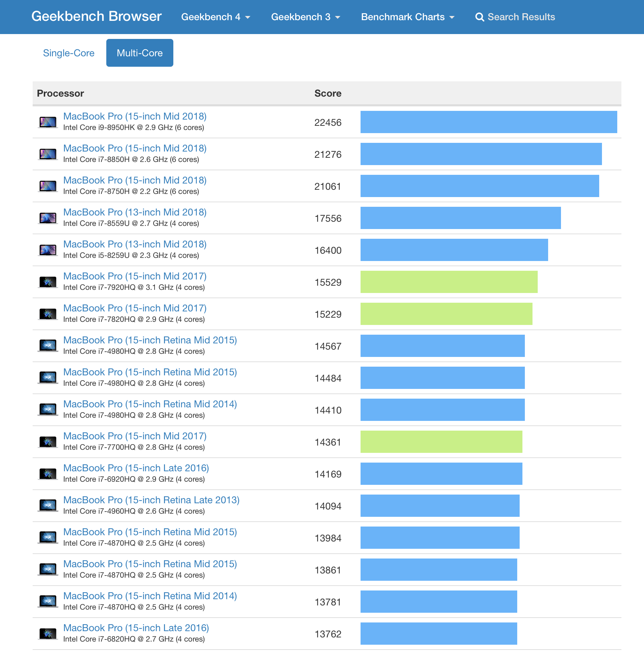This screenshot has width=644, height=652.
Task: Click the blue score bar for 22456
Action: click(x=489, y=122)
